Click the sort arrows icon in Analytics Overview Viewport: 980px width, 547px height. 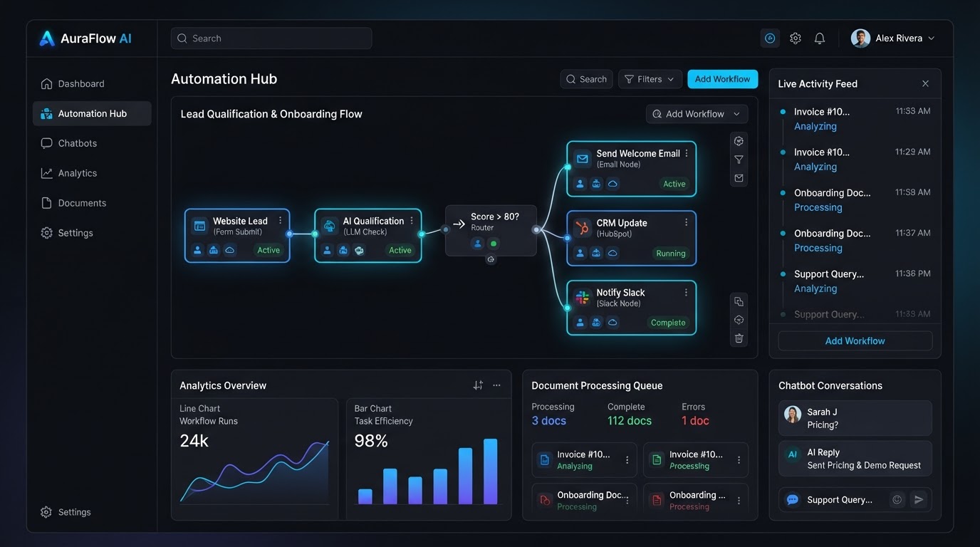click(x=478, y=385)
